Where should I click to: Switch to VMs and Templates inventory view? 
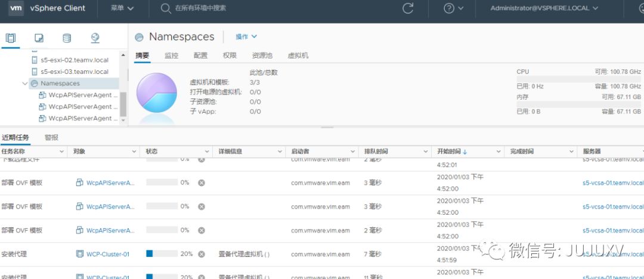pos(39,38)
